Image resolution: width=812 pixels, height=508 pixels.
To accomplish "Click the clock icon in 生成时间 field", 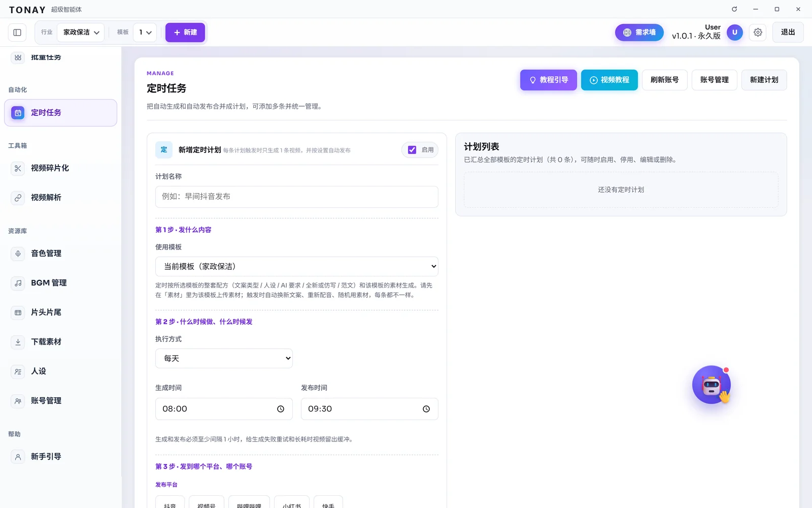I will click(281, 409).
